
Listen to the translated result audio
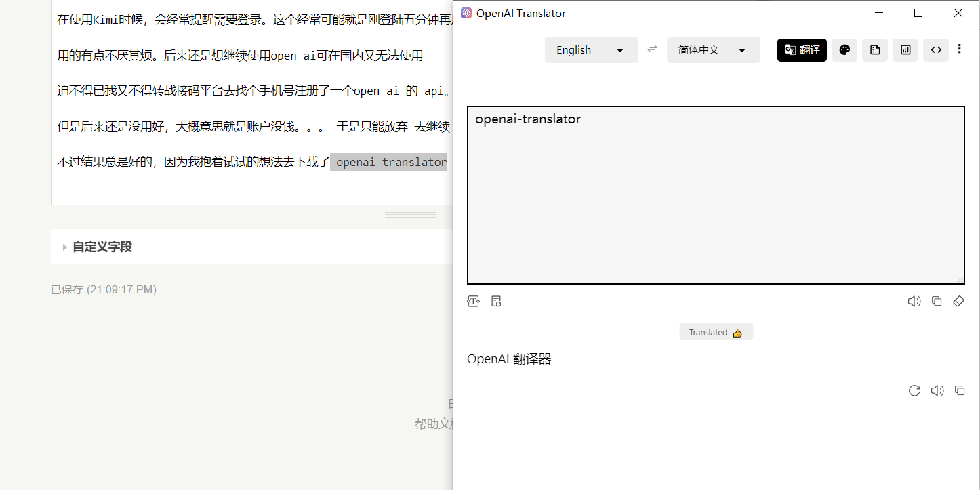click(937, 390)
